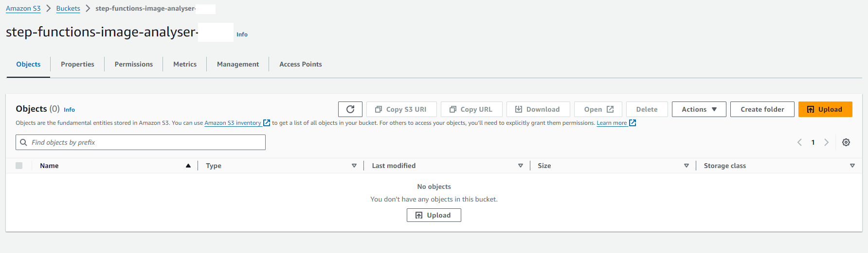The image size is (868, 253).
Task: Toggle the select all objects checkbox
Action: pos(19,166)
